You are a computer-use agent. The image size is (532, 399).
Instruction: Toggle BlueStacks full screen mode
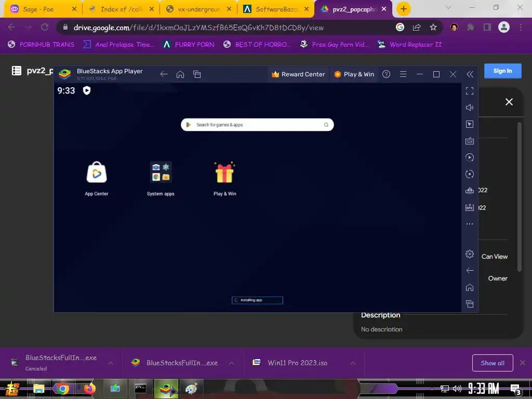click(470, 91)
